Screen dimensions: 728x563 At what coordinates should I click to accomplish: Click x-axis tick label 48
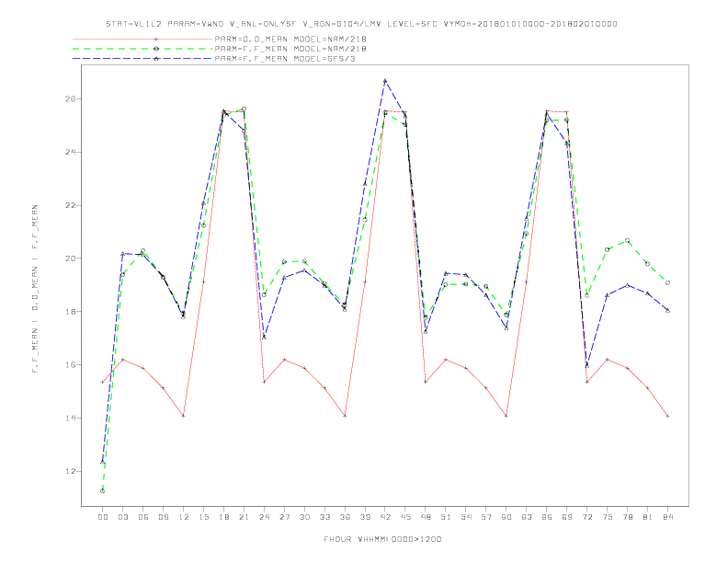426,517
